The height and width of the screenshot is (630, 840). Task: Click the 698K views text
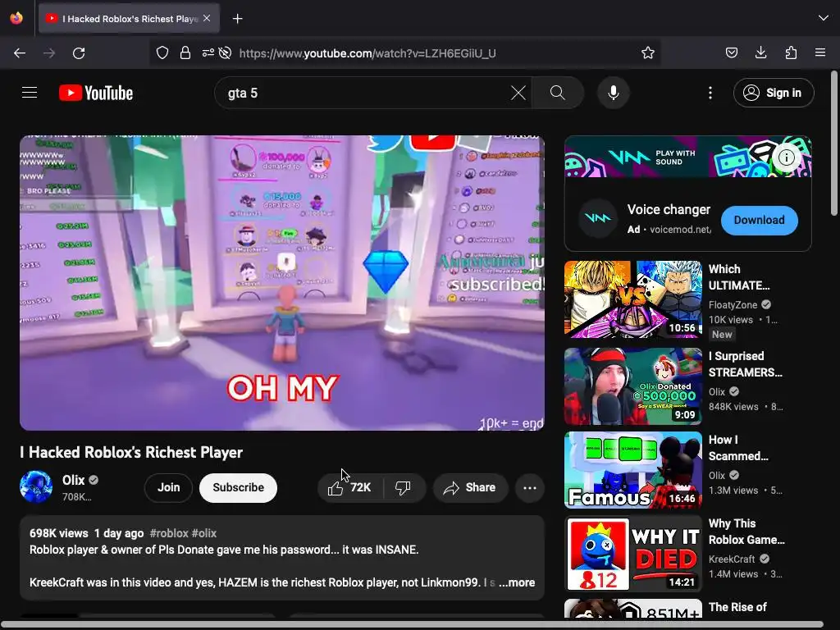click(x=59, y=533)
